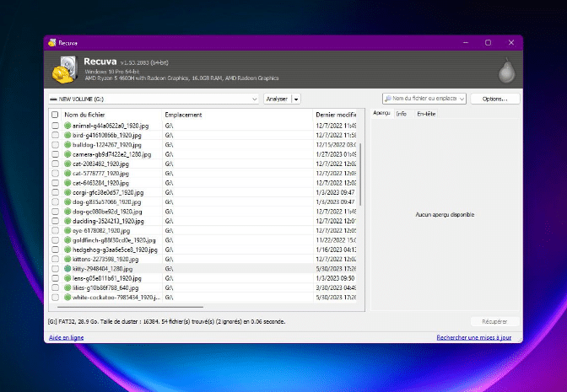Select the bird-g41610866b_1920.jpg file name
This screenshot has width=567, height=392.
pos(106,135)
